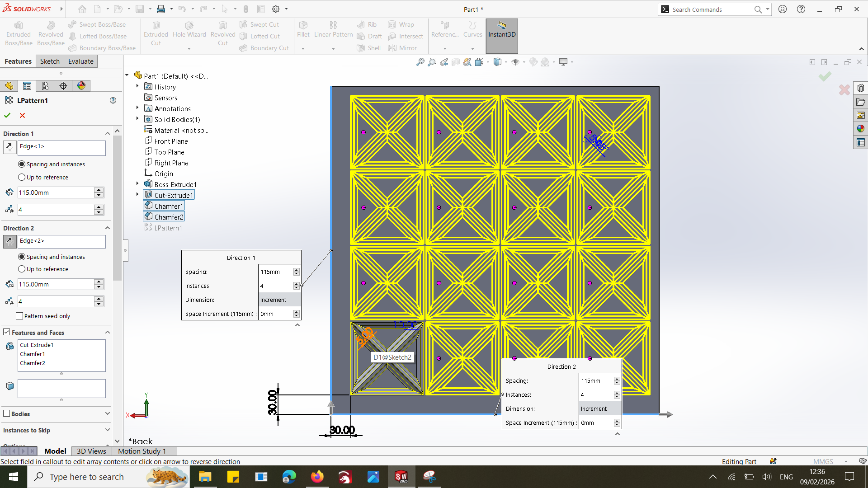Viewport: 868px width, 488px height.
Task: Click the red X to cancel LPattern1
Action: click(x=22, y=116)
